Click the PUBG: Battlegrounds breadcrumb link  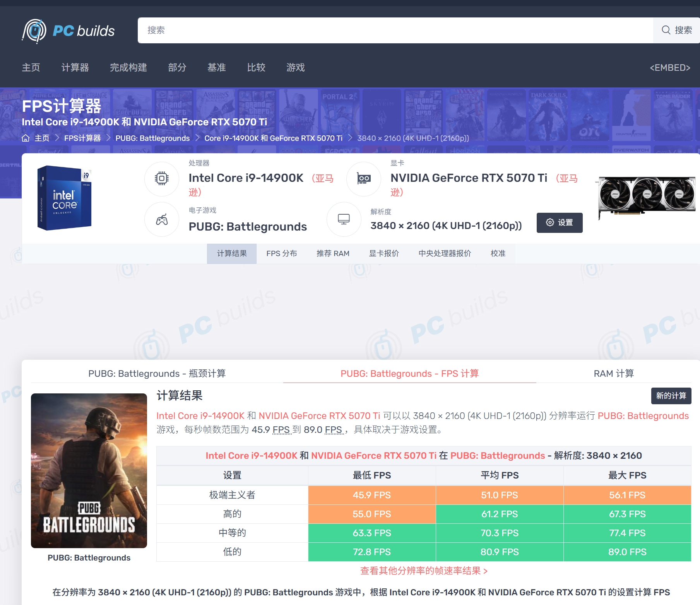point(152,138)
